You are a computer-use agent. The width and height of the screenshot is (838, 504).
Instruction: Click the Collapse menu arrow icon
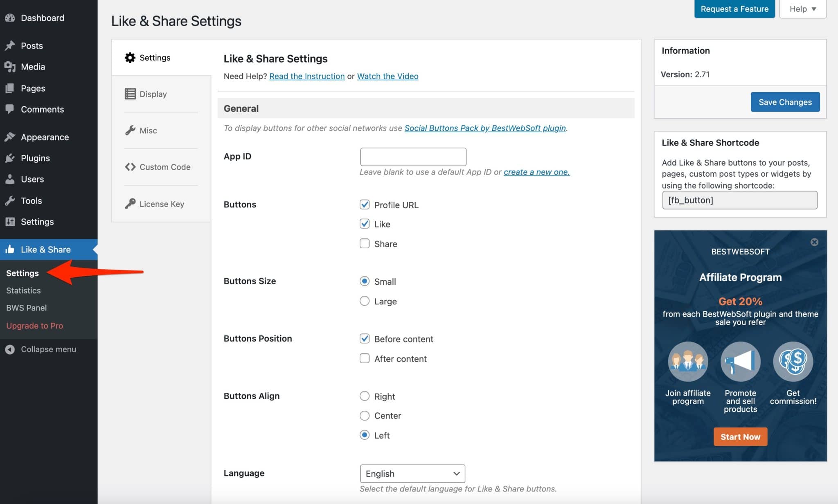click(10, 349)
